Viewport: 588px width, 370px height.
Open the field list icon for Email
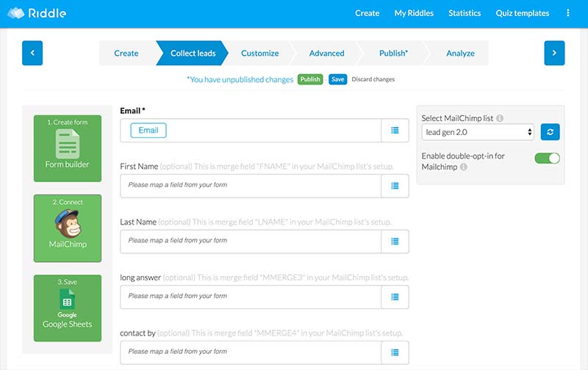395,131
